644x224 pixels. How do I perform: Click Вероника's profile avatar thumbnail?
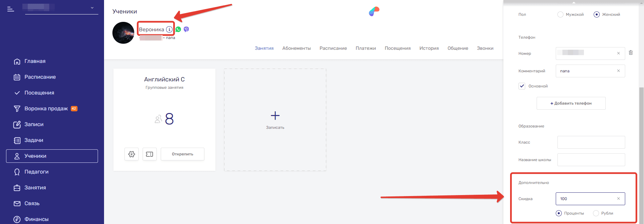tap(123, 33)
